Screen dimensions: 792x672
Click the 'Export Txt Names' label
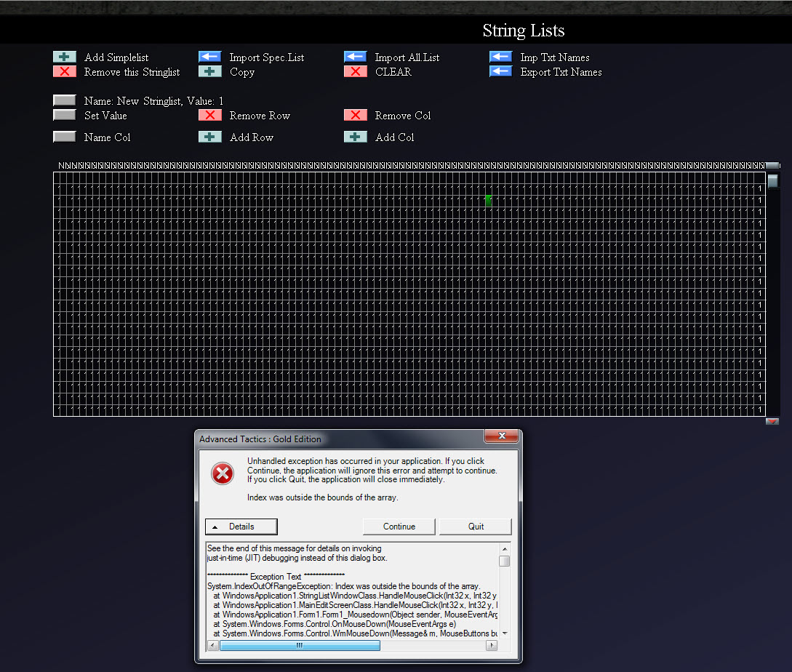561,72
